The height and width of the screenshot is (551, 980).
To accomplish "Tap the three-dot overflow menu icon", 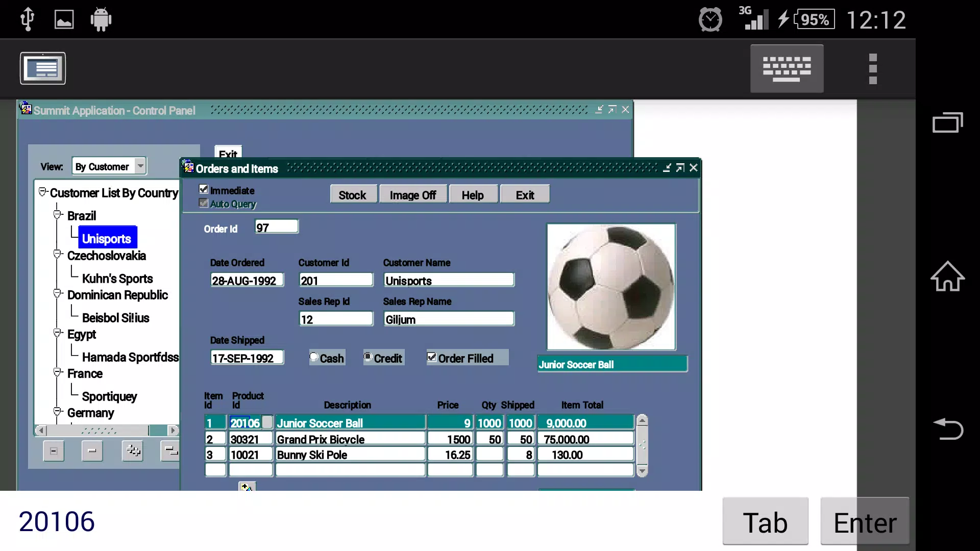I will 873,68.
